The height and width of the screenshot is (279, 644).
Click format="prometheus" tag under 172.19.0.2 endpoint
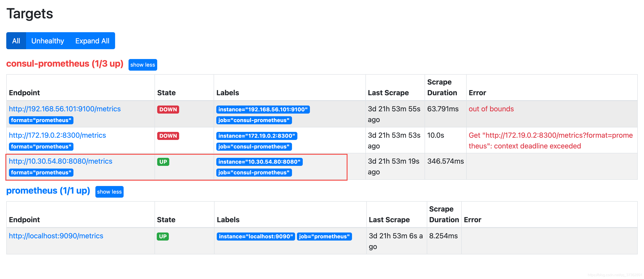pyautogui.click(x=41, y=146)
